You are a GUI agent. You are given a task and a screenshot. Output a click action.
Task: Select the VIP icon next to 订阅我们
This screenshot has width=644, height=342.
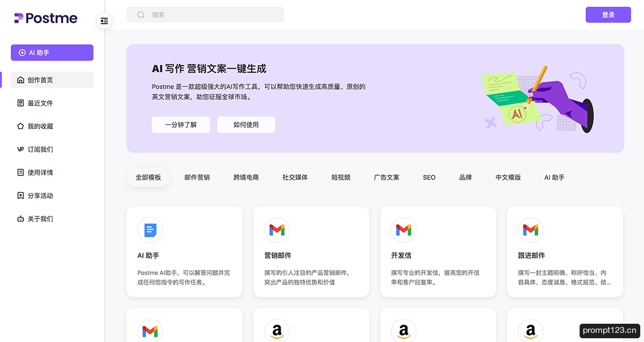coord(21,149)
